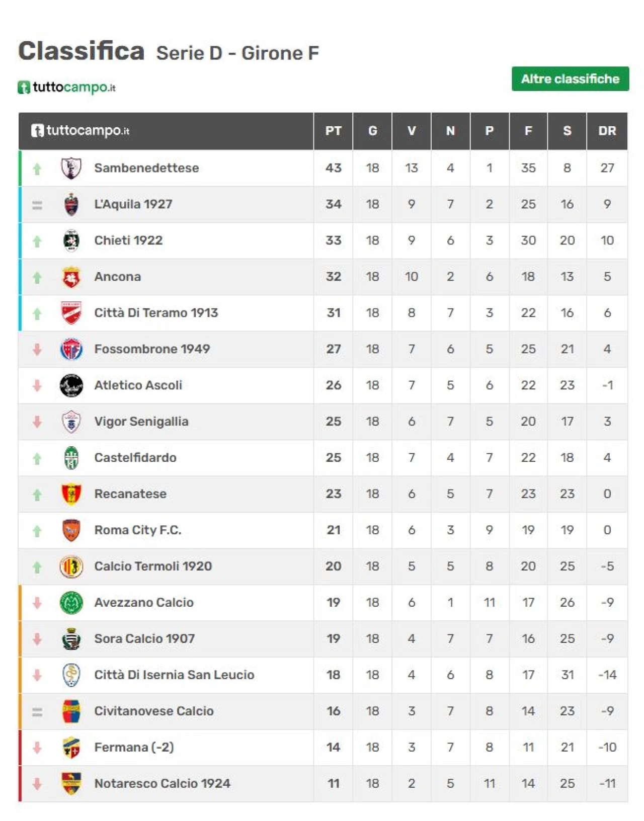
Task: Open the Chieti 1922 team link
Action: (x=128, y=240)
